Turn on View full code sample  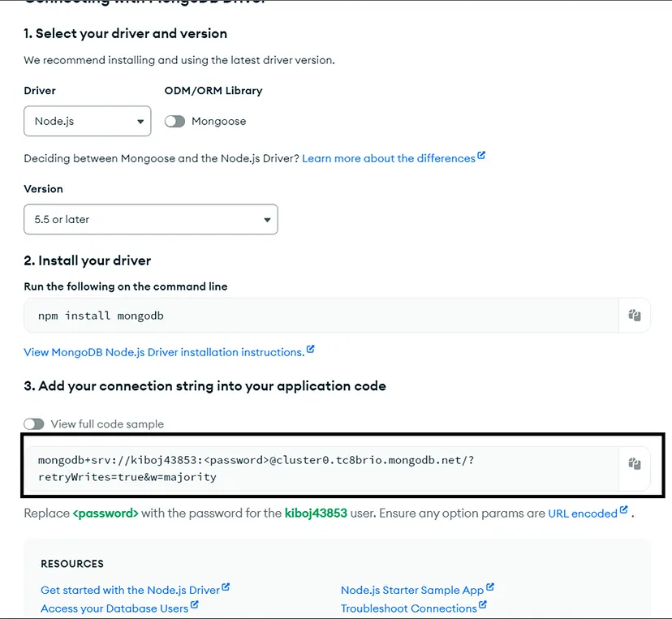pyautogui.click(x=34, y=424)
